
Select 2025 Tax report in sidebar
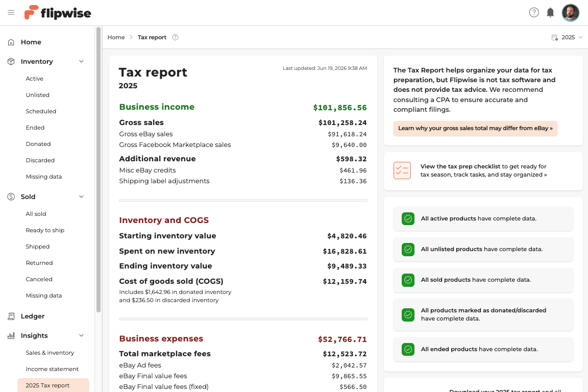(x=53, y=385)
